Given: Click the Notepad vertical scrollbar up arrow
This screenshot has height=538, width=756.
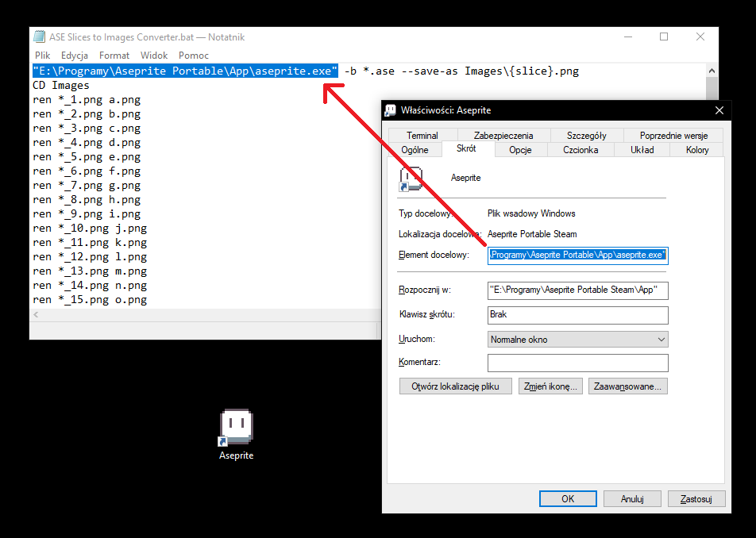Looking at the screenshot, I should click(712, 71).
